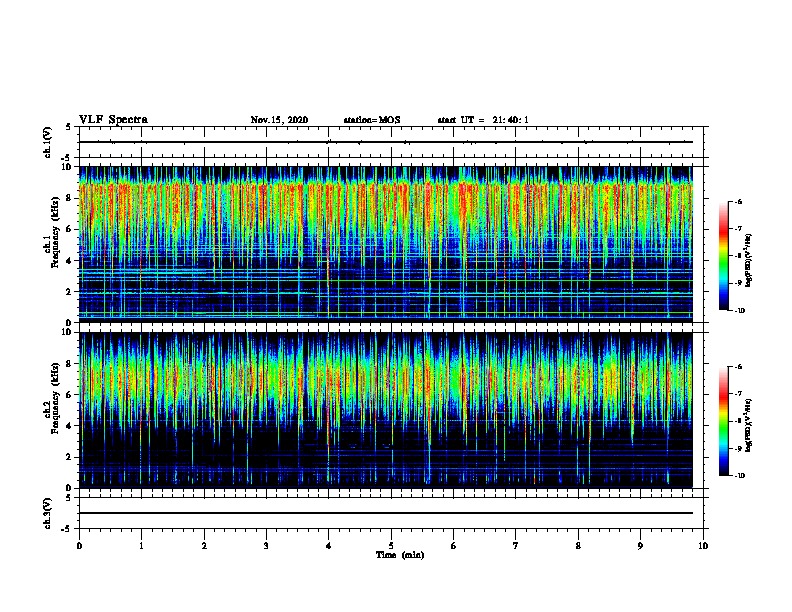The height and width of the screenshot is (612, 792).
Task: Click the log(PSD) label beside ch.2 color bar
Action: 749,425
